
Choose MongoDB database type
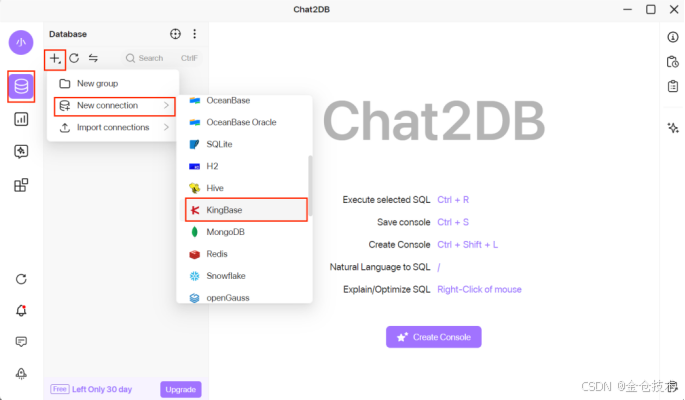[x=244, y=232]
